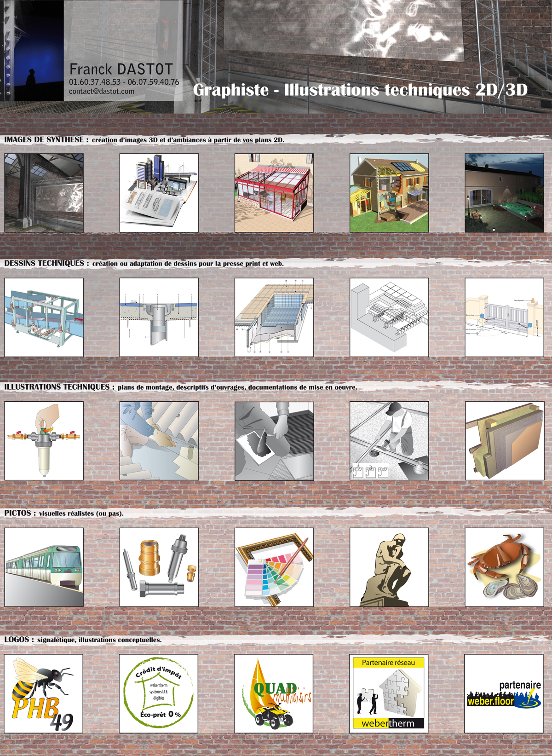Screen dimensions: 552x756
Task: Select the IMAGES DE SYNTHESE section heading
Action: tap(44, 139)
